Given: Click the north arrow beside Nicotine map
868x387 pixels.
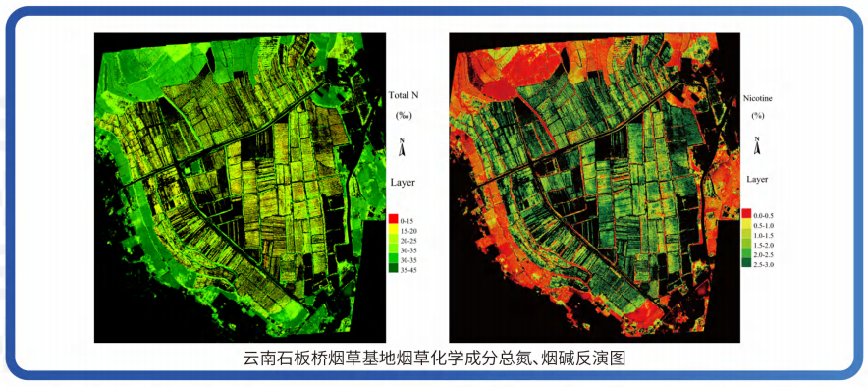Looking at the screenshot, I should coord(757,145).
